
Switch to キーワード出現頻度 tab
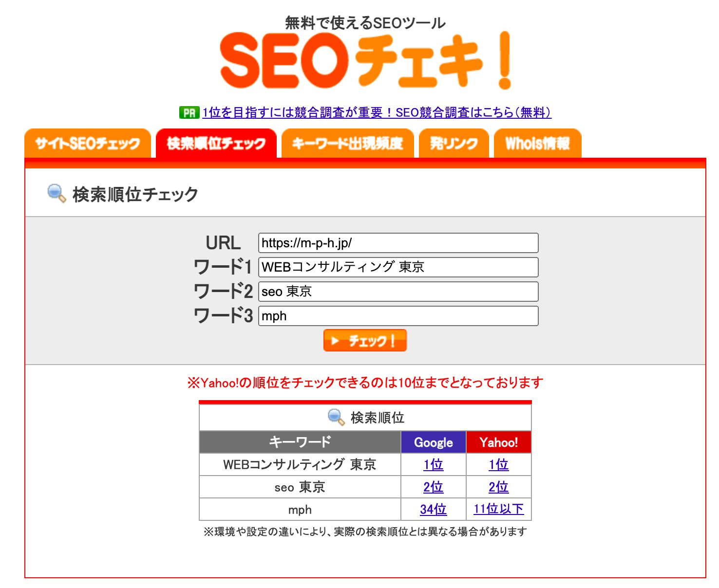click(x=348, y=143)
